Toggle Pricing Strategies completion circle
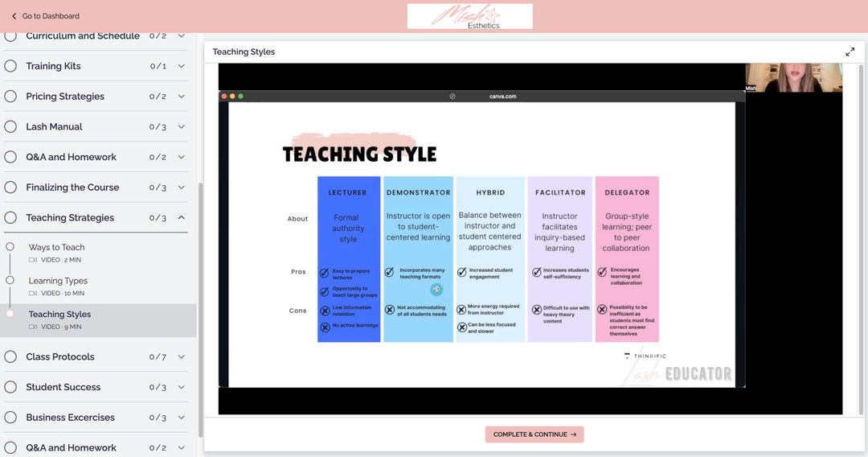The height and width of the screenshot is (457, 868). (10, 97)
